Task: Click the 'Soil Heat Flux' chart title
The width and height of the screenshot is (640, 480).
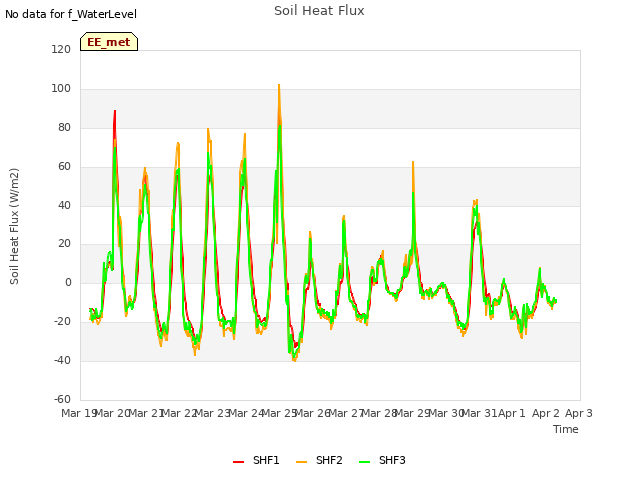Action: coord(319,11)
